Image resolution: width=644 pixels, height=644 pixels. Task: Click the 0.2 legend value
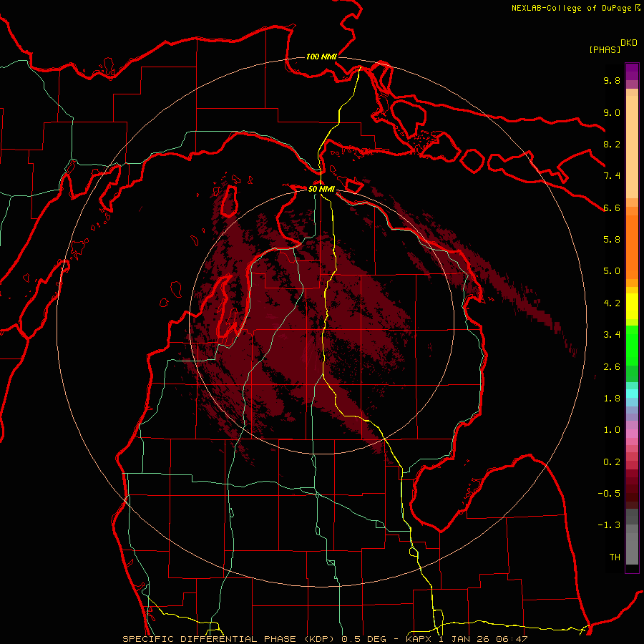coord(612,462)
